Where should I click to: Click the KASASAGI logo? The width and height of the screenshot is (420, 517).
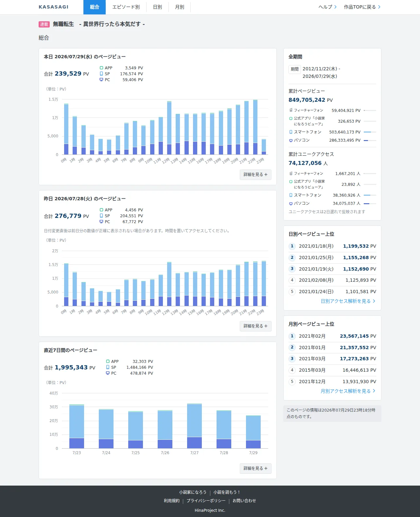point(54,7)
